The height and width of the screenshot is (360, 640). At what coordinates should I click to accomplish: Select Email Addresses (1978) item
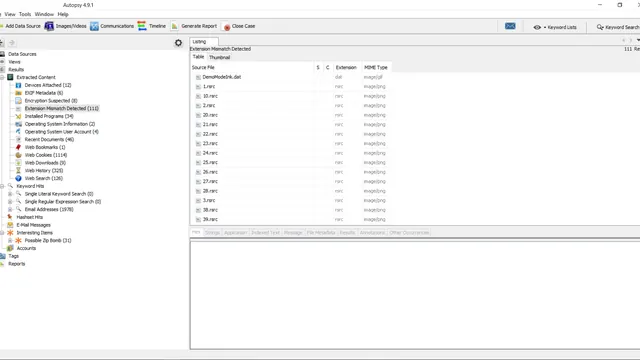[x=49, y=209]
